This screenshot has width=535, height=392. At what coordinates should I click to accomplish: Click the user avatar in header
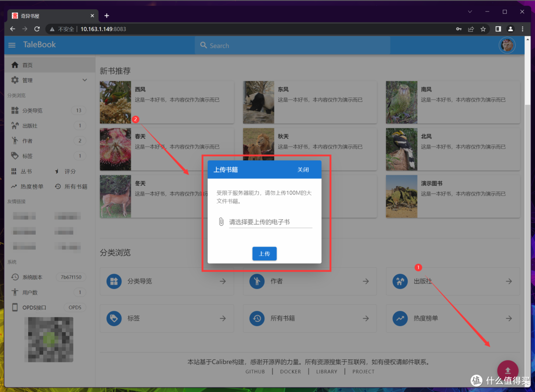coord(507,45)
